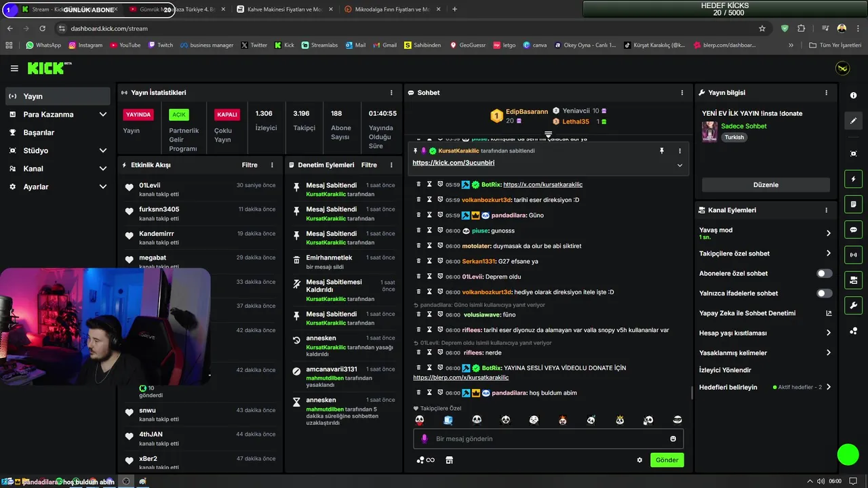Click the green Gönder button
The width and height of the screenshot is (868, 488).
pos(667,460)
